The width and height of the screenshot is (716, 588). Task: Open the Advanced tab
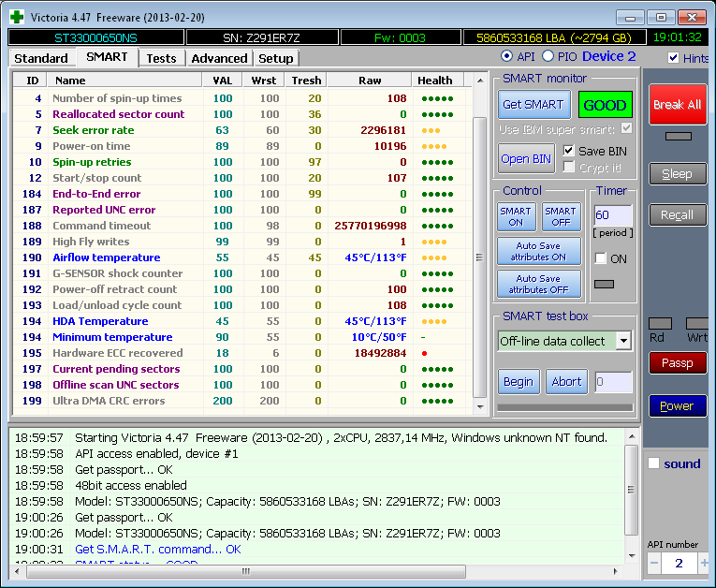coord(219,58)
